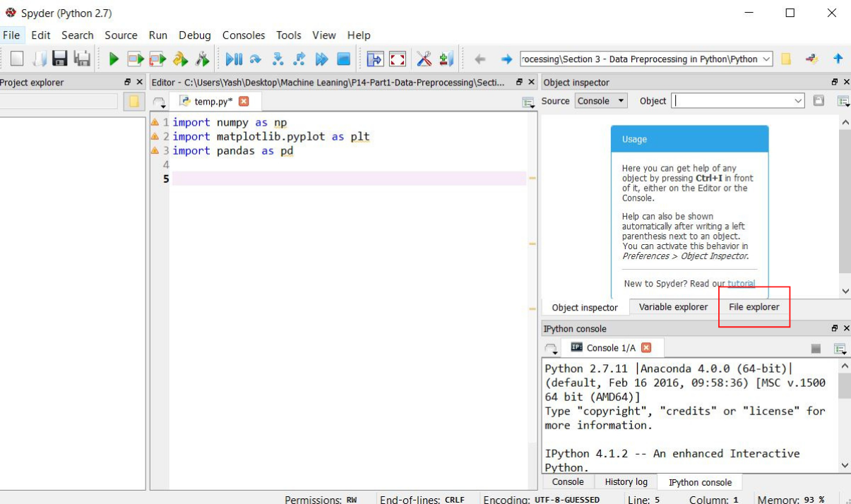The image size is (851, 504).
Task: Toggle the Object inspector lock icon
Action: point(819,101)
